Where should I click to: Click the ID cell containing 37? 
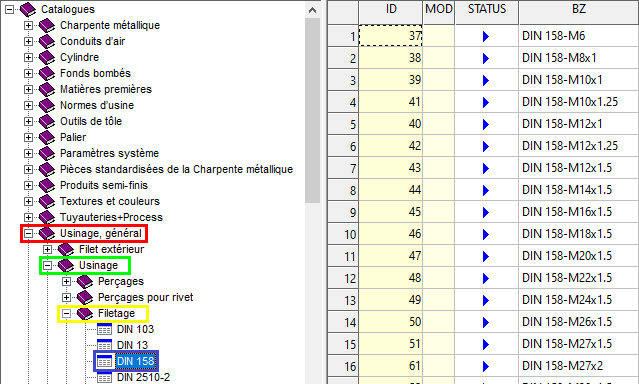[390, 36]
